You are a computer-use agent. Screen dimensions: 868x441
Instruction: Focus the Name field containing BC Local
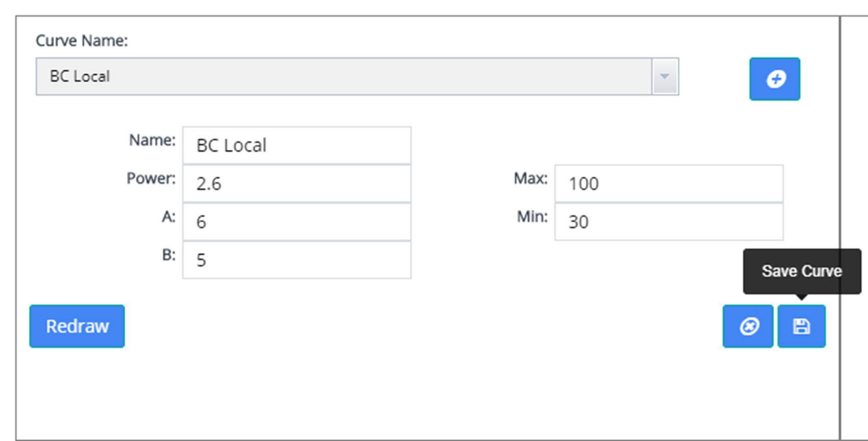[x=297, y=146]
